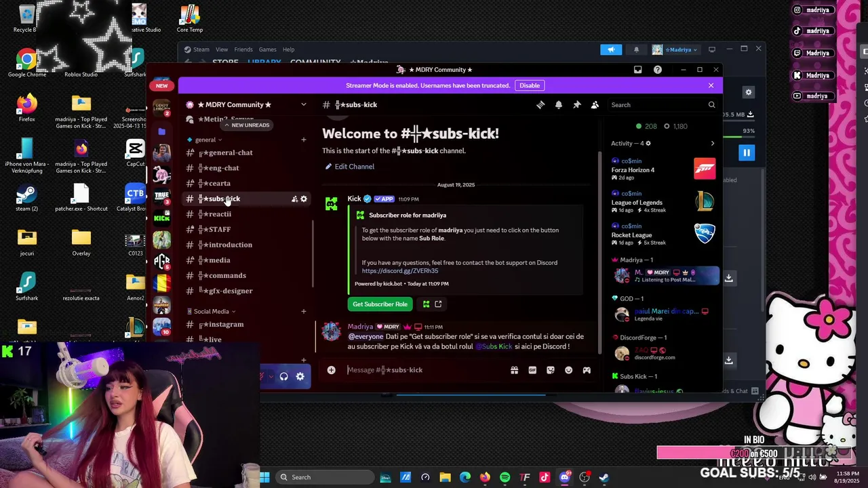Open the Help menu in Steam window
The image size is (868, 488).
tap(288, 49)
